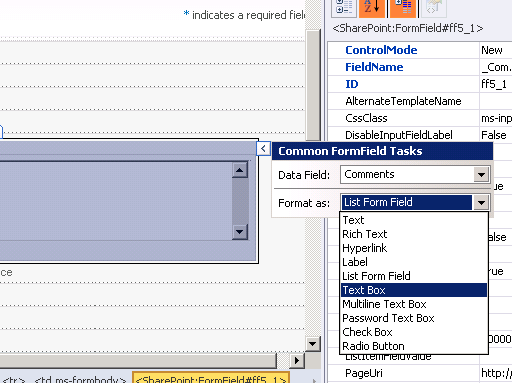Click text area scroll down arrow
Screen dimensions: 512x383
(240, 231)
